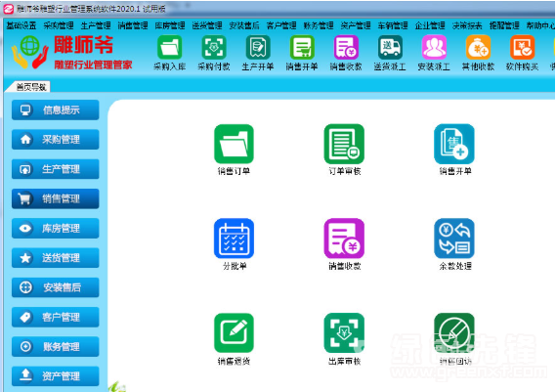
Task: Open the 基础设置 menu
Action: point(21,25)
